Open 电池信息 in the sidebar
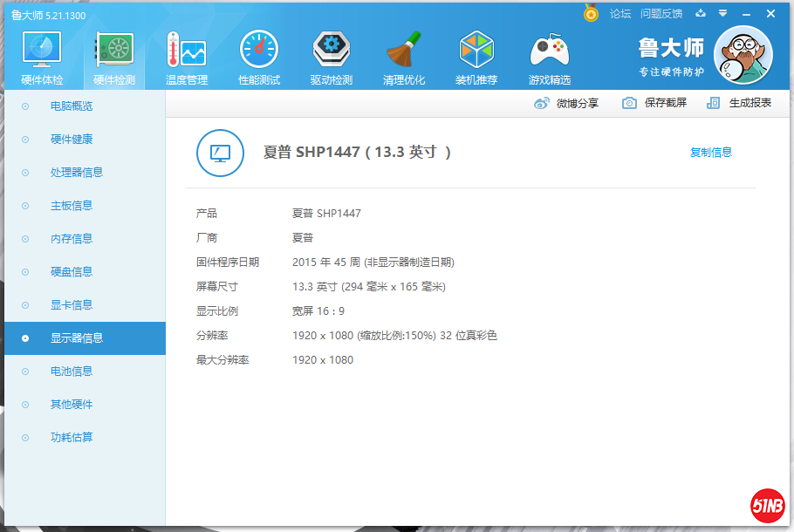 tap(72, 372)
